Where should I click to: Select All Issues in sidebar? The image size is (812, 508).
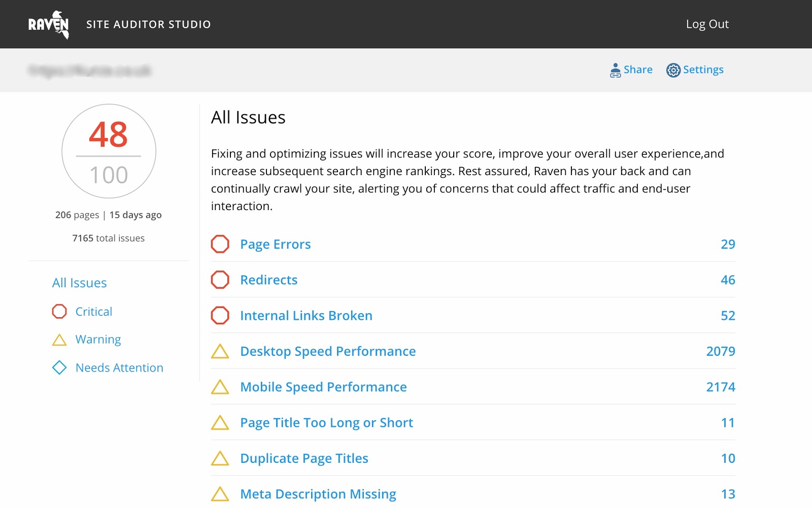[80, 283]
